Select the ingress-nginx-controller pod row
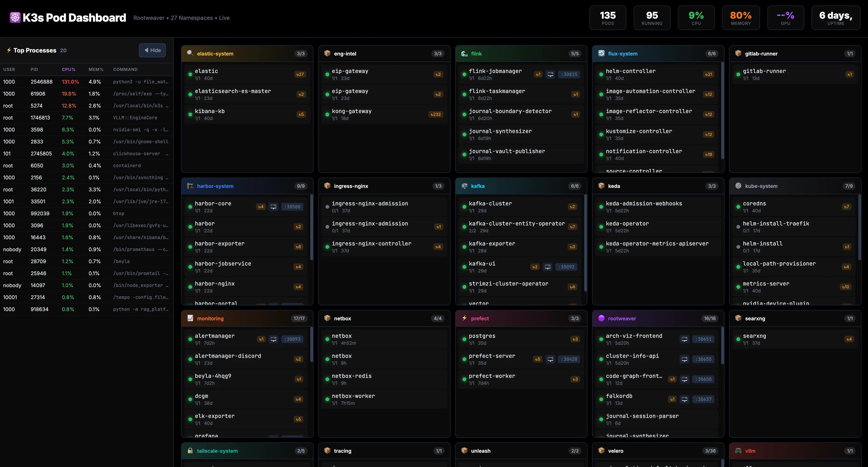This screenshot has width=868, height=467. point(384,247)
